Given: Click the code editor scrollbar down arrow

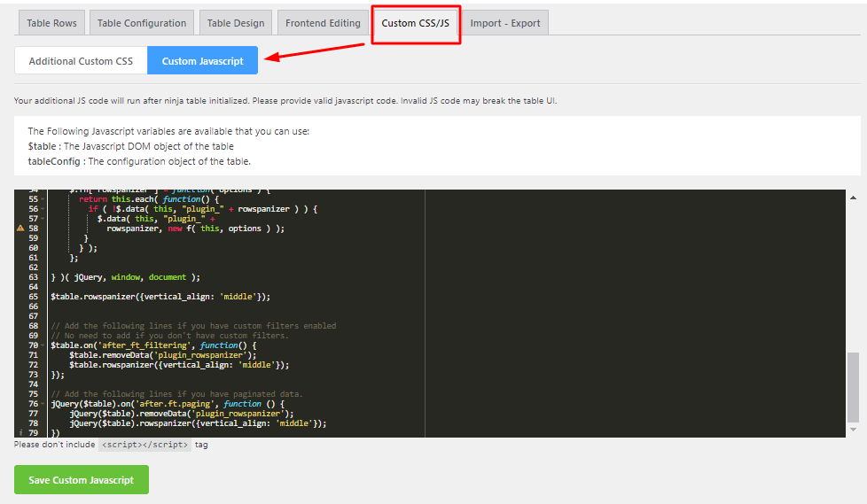Looking at the screenshot, I should coord(853,430).
